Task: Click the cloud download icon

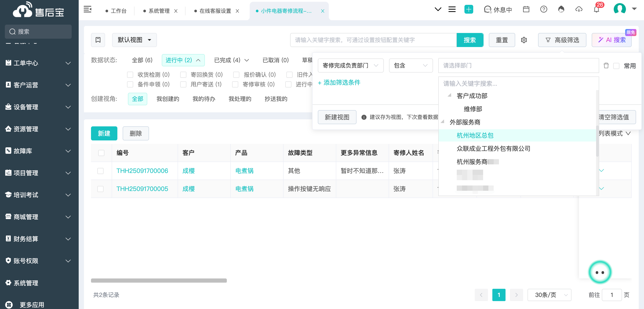Action: [579, 9]
